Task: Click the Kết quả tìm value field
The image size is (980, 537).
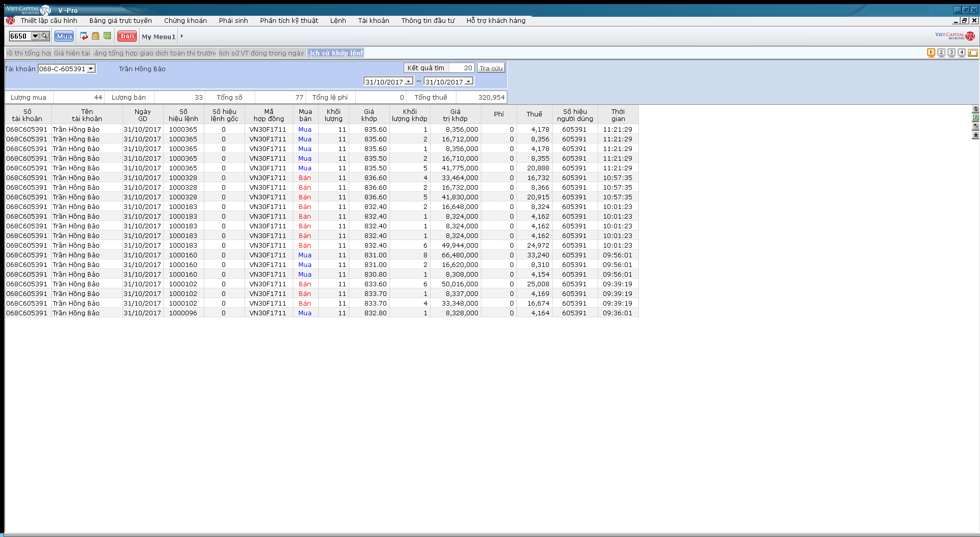Action: coord(462,68)
